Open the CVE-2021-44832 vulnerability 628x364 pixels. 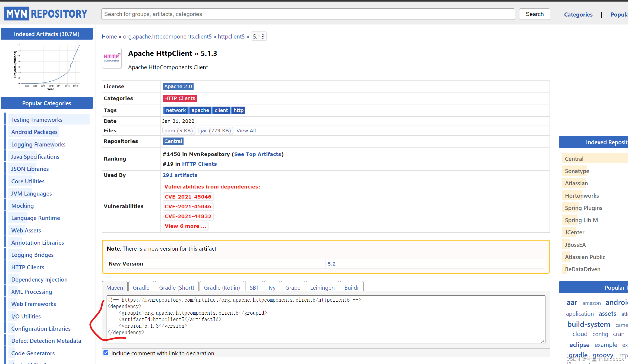pyautogui.click(x=188, y=216)
